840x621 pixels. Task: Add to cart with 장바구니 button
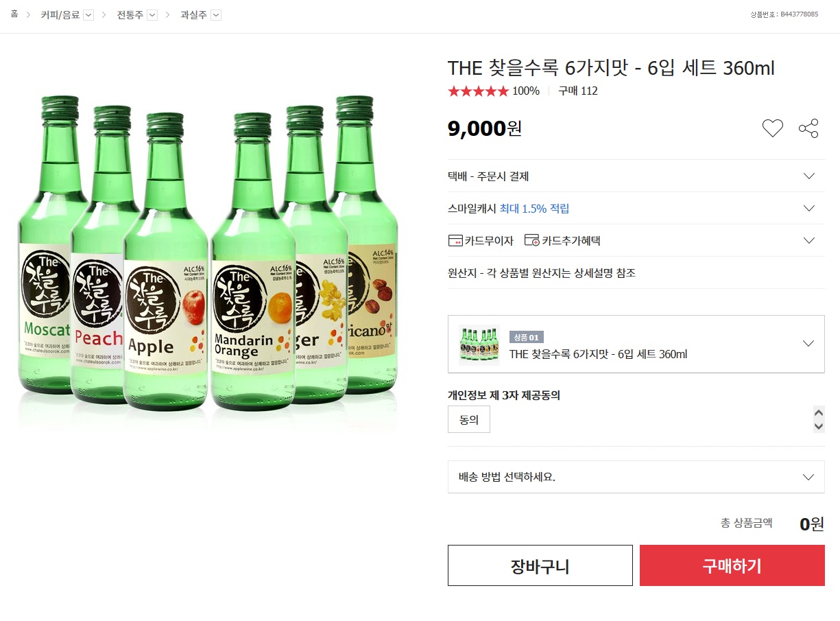[540, 566]
